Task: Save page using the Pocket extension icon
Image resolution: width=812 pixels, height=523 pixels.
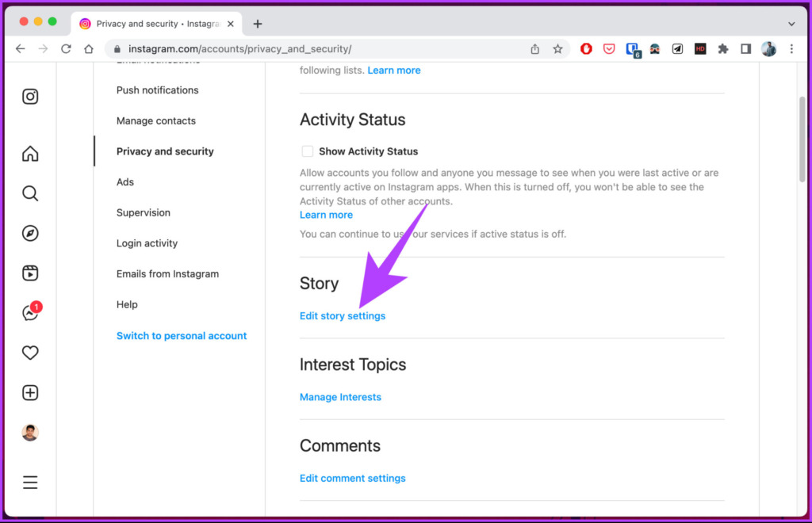Action: click(x=609, y=48)
